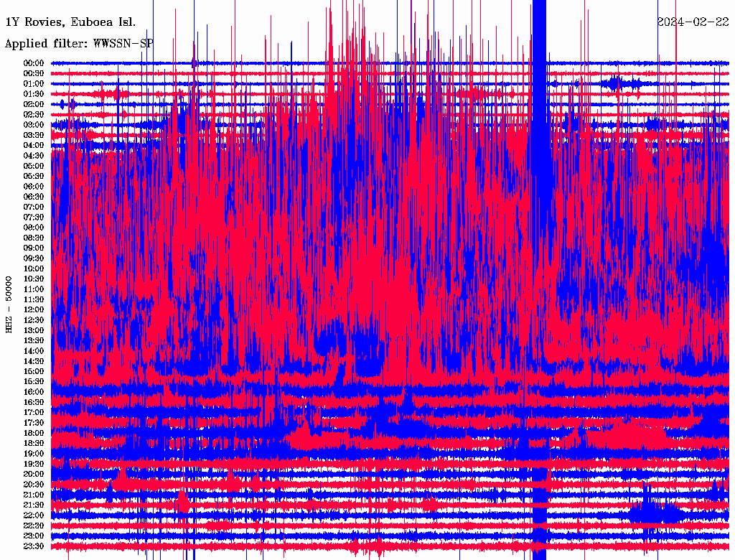This screenshot has height=560, width=735.
Task: Select the 'Applied filter: WWSSN-SP' text
Action: (x=79, y=44)
